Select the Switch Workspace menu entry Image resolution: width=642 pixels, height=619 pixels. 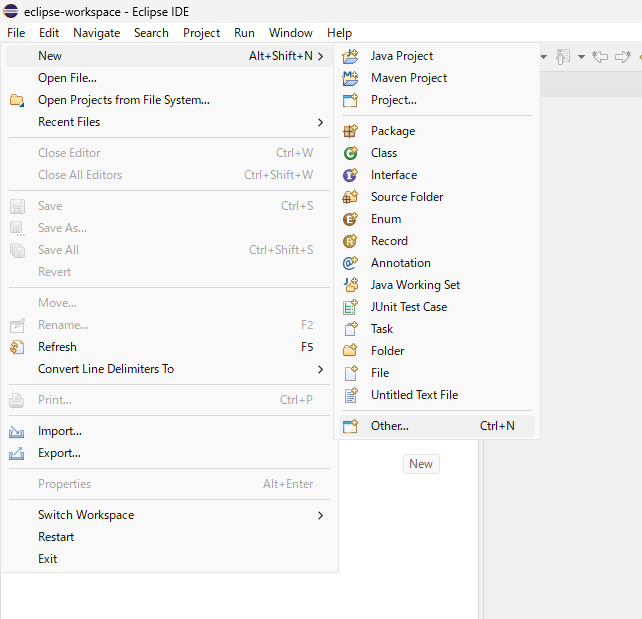(x=169, y=515)
